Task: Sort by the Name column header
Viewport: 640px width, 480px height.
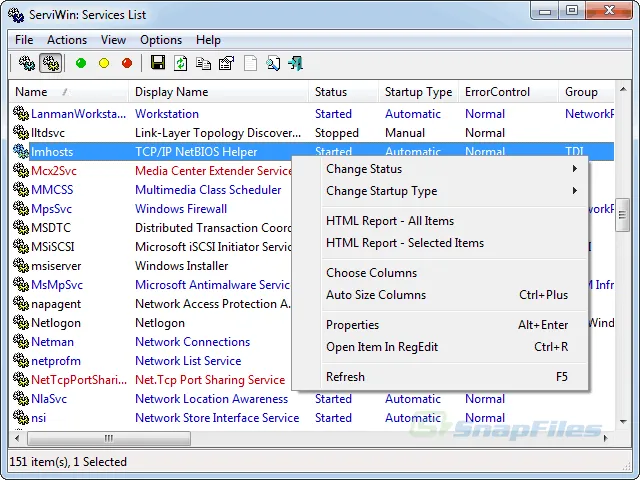Action: 69,92
